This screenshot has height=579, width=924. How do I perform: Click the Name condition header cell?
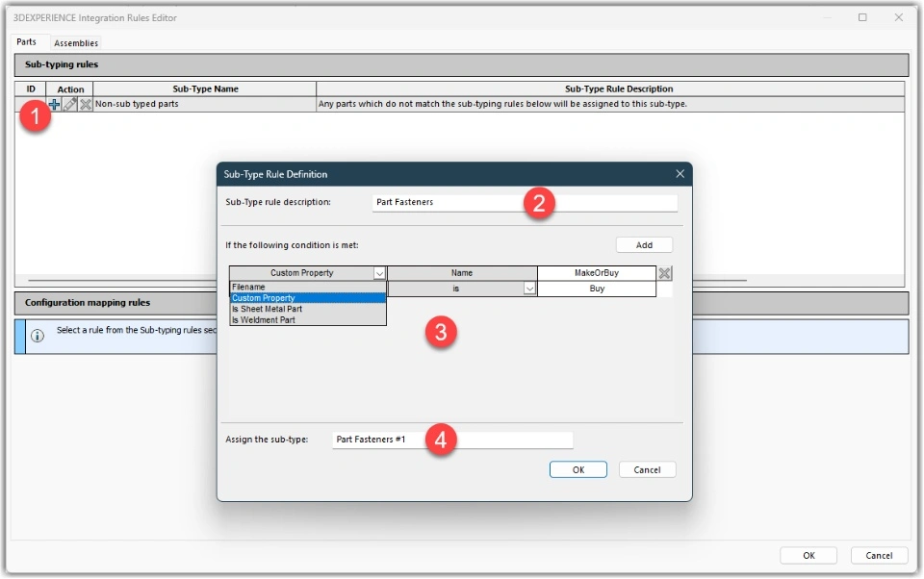coord(462,273)
